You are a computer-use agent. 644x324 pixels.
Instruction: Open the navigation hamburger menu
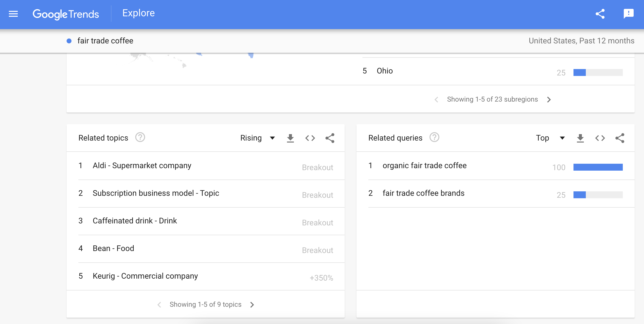click(x=13, y=14)
